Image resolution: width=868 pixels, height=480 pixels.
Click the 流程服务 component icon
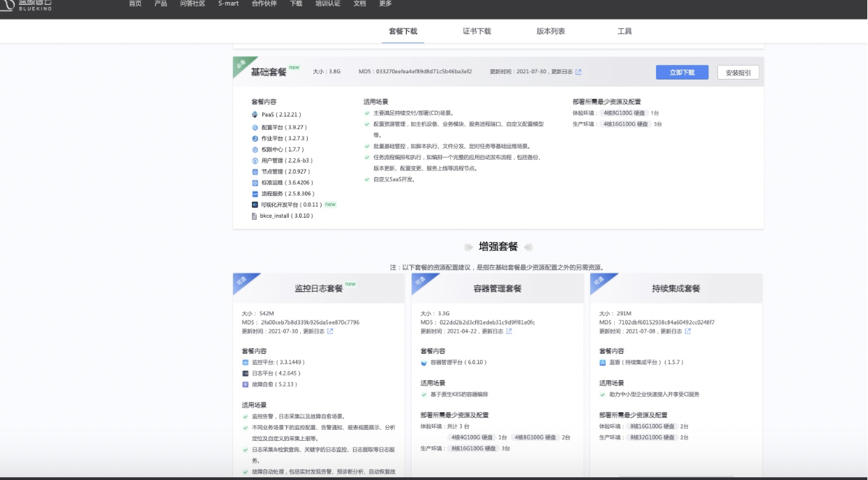pyautogui.click(x=255, y=194)
